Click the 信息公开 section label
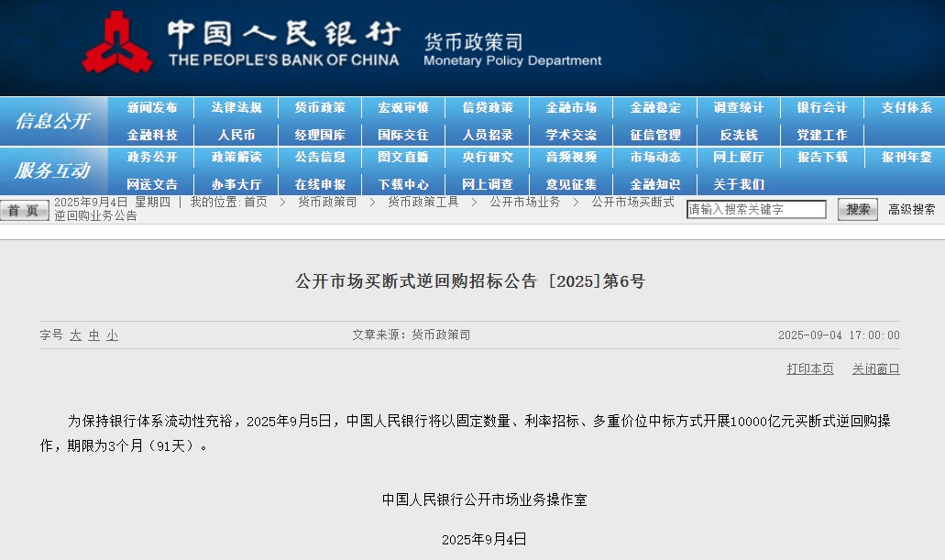This screenshot has width=945, height=560. tap(53, 121)
